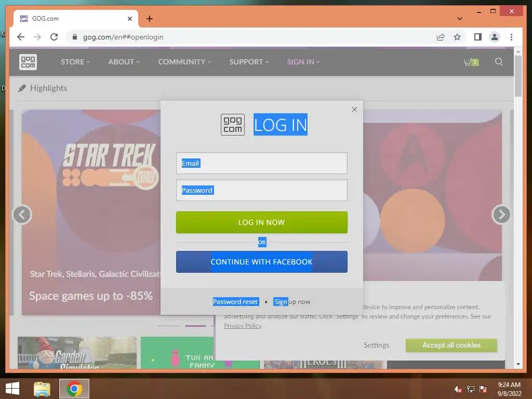
Task: Click Accept all cookies button
Action: click(451, 345)
